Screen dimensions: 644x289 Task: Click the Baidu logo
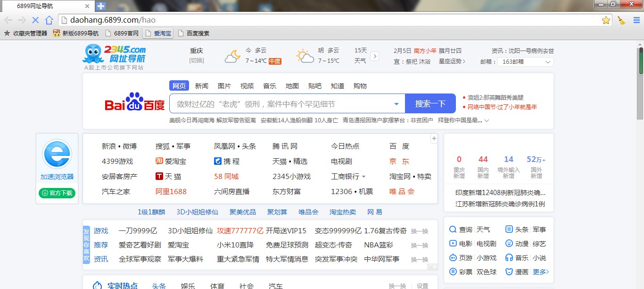click(x=134, y=103)
